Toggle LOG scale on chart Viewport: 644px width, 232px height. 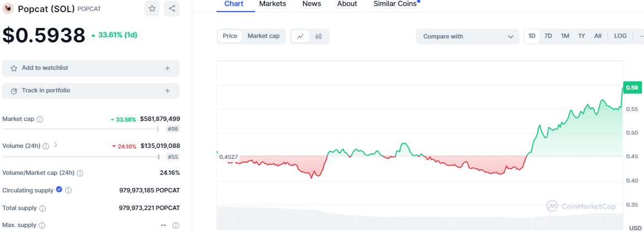(x=620, y=36)
